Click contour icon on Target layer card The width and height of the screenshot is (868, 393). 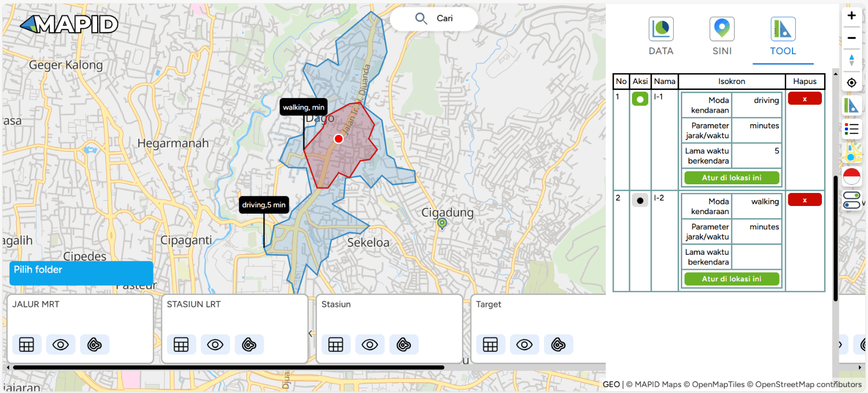558,345
